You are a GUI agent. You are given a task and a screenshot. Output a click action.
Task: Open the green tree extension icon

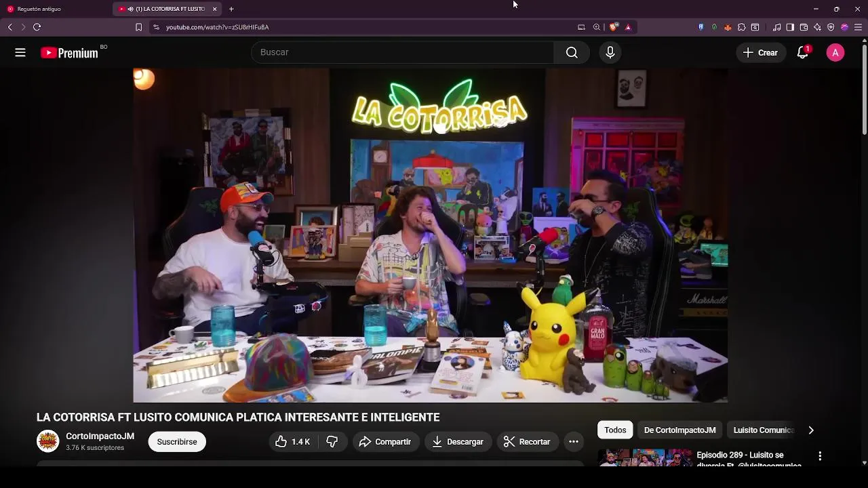point(714,27)
